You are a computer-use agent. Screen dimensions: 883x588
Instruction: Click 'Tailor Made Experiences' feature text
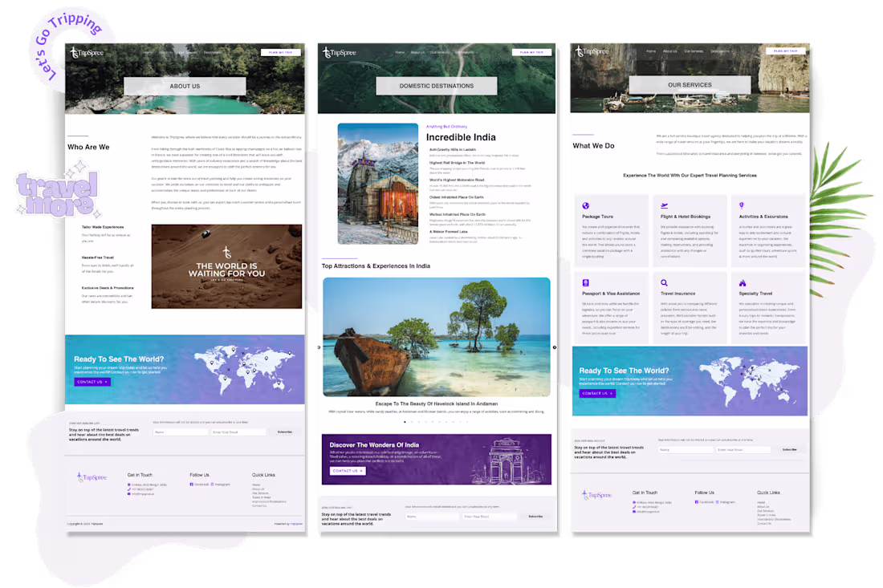click(103, 227)
